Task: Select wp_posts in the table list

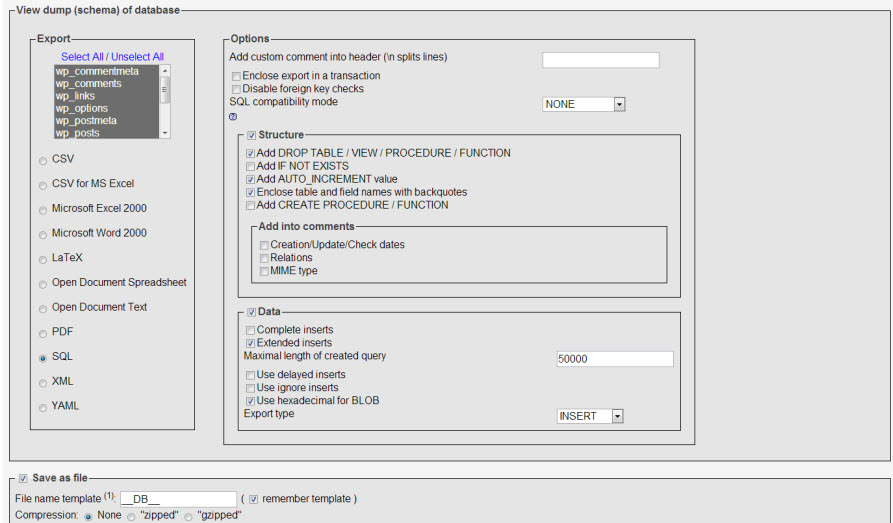Action: 106,133
